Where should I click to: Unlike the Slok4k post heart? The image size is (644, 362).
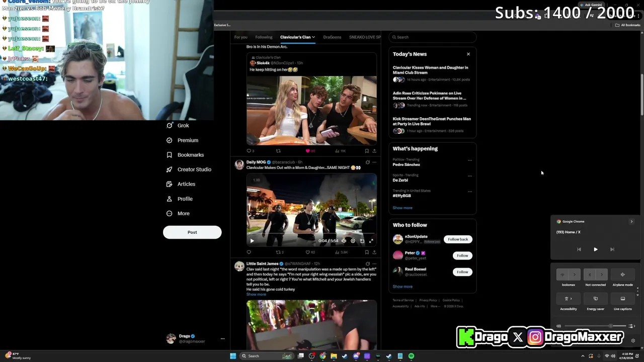click(309, 151)
